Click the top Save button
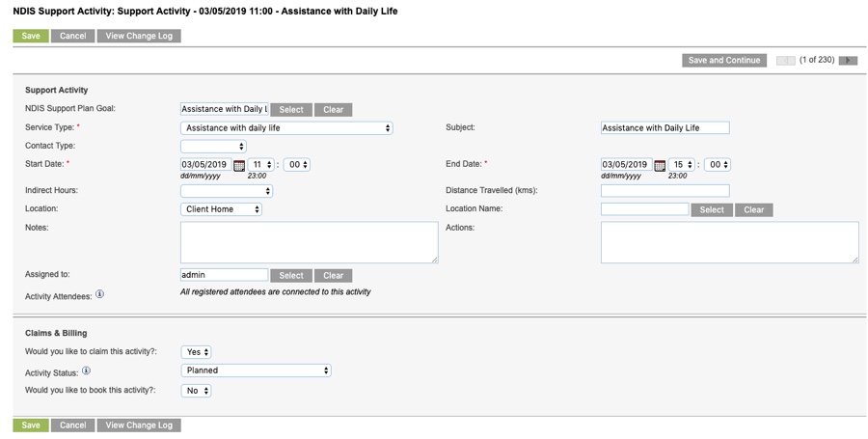This screenshot has height=439, width=868. [x=31, y=36]
